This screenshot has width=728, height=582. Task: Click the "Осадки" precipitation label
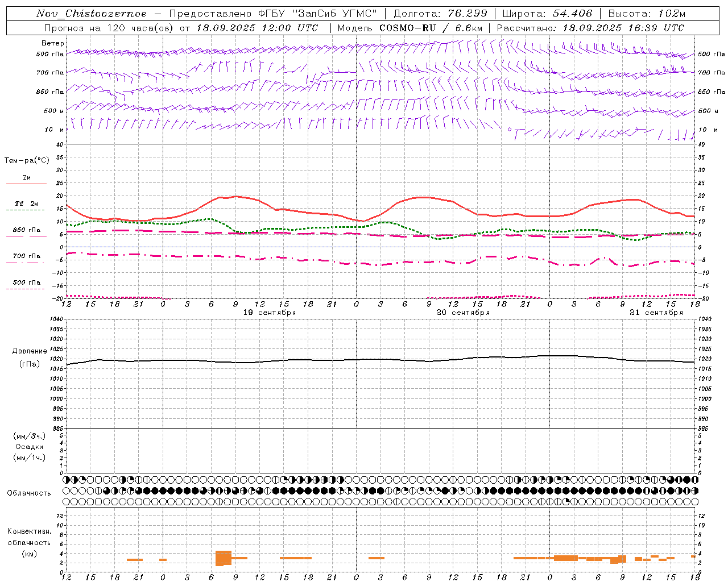click(x=29, y=447)
